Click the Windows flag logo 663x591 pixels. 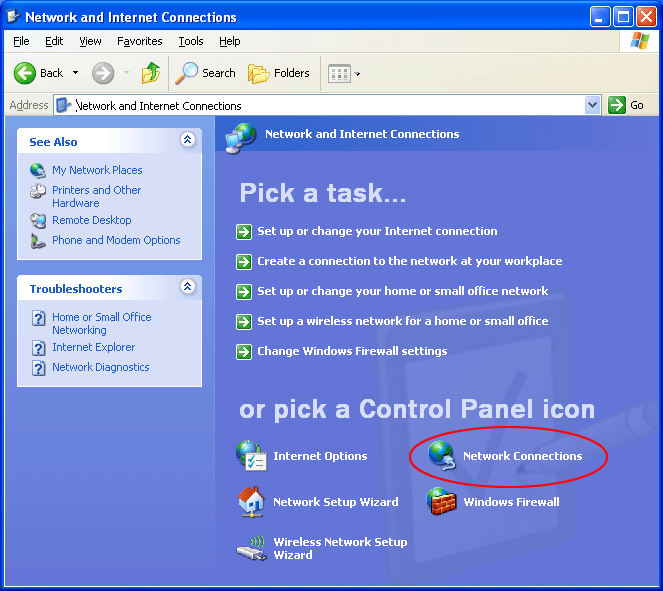(x=639, y=41)
